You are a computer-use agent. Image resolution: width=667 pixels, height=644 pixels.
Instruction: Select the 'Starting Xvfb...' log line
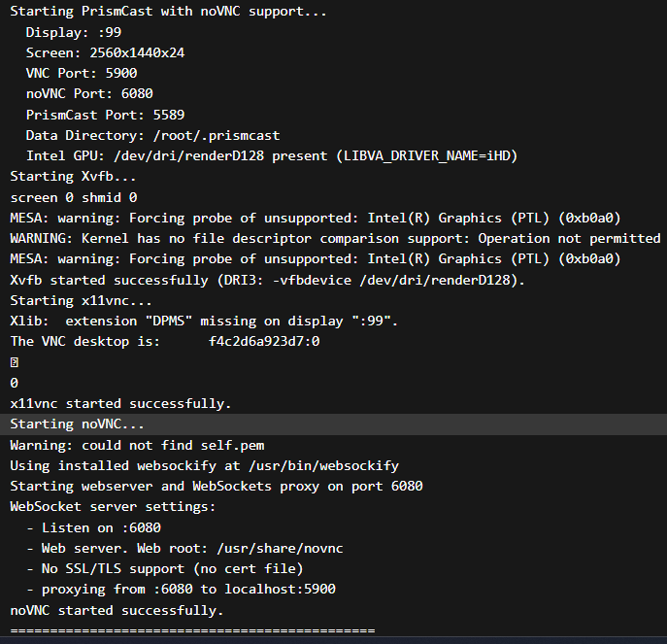[x=73, y=176]
